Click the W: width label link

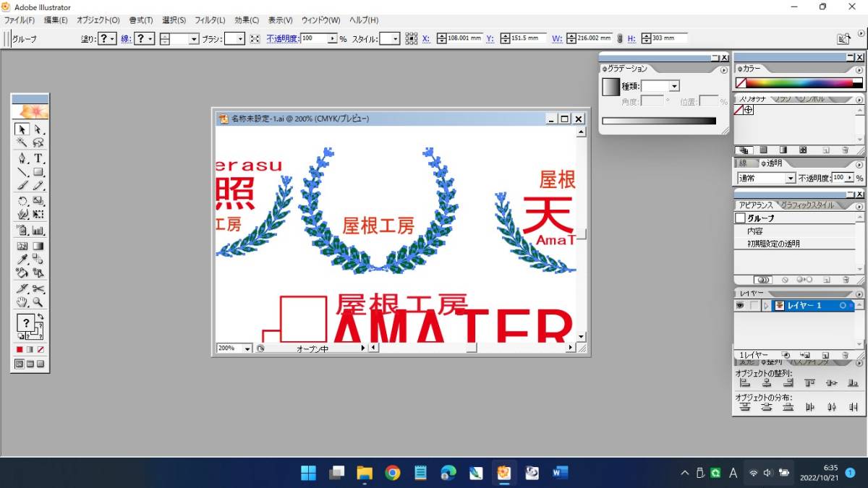coord(557,39)
